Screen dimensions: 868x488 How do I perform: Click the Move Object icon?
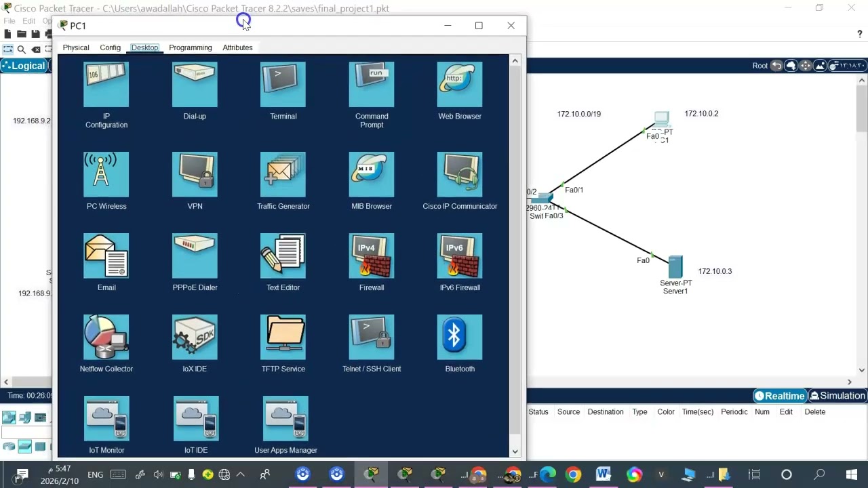click(x=806, y=66)
